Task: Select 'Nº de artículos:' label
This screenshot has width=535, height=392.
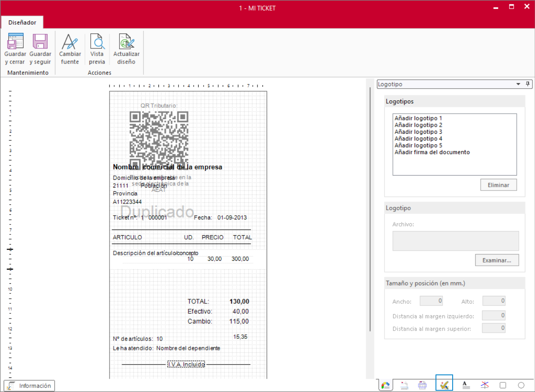Action: [133, 339]
